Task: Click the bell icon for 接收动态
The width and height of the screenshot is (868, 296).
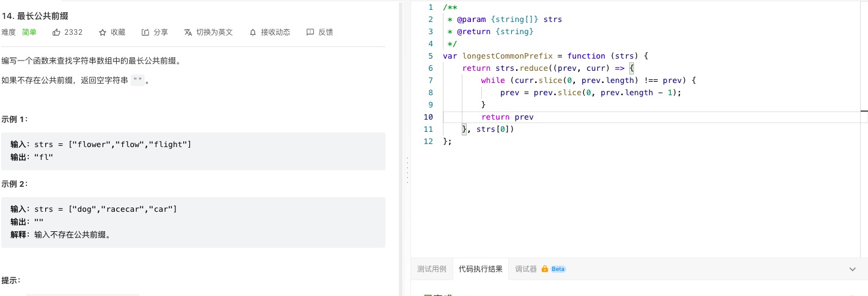Action: click(253, 32)
